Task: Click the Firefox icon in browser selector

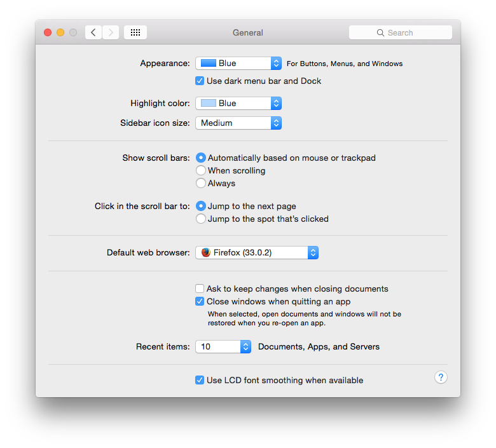Action: click(206, 253)
